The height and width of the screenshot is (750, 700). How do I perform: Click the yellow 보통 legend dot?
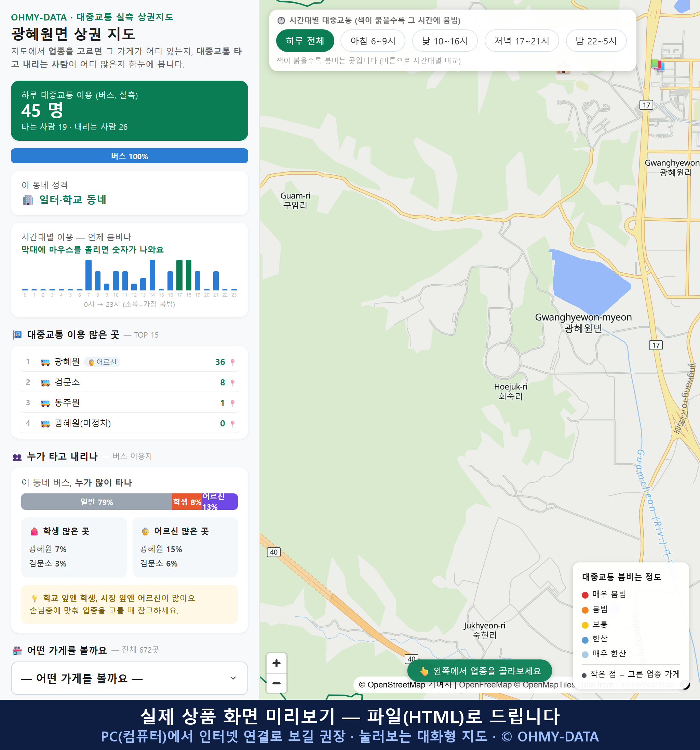point(585,625)
